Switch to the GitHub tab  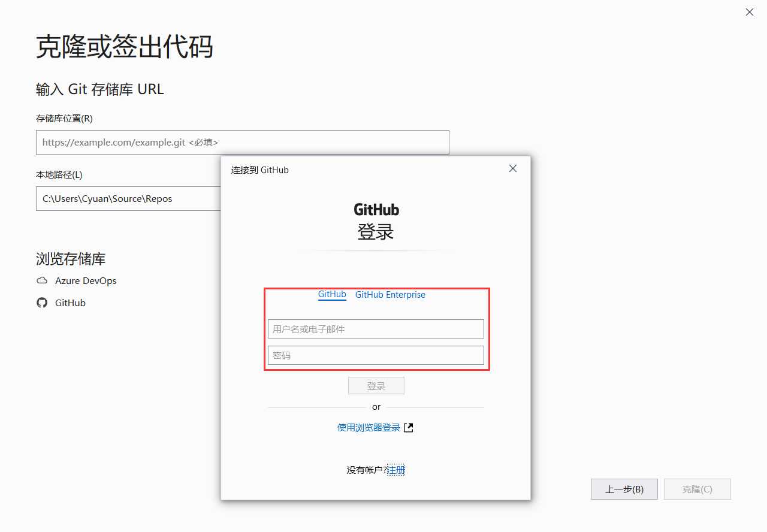332,295
